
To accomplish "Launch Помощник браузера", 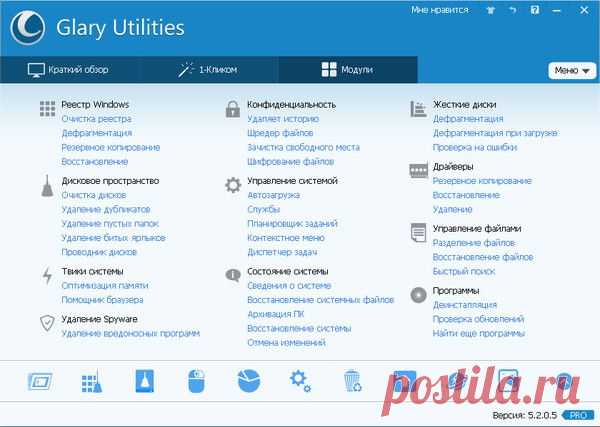I will (103, 300).
